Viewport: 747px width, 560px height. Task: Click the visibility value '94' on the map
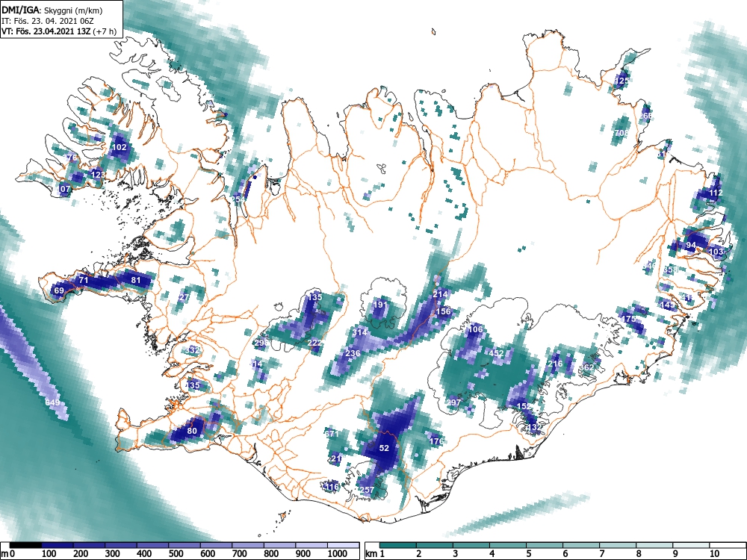[x=691, y=245]
